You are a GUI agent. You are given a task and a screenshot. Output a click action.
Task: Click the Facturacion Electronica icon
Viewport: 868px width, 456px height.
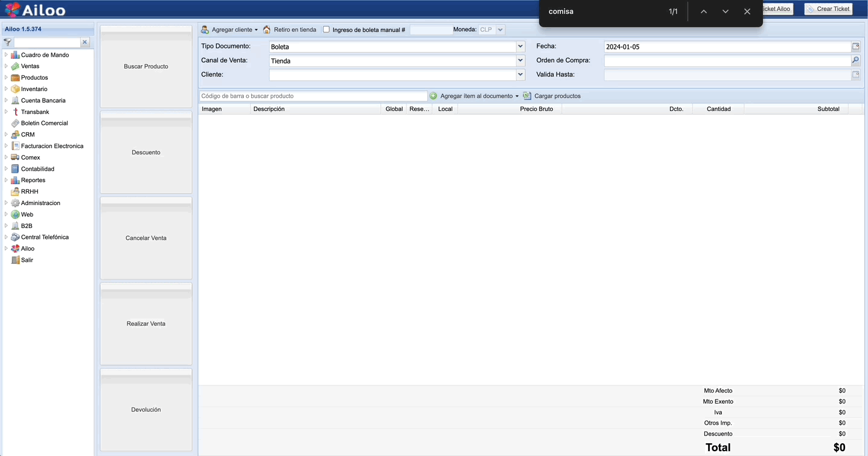(15, 146)
